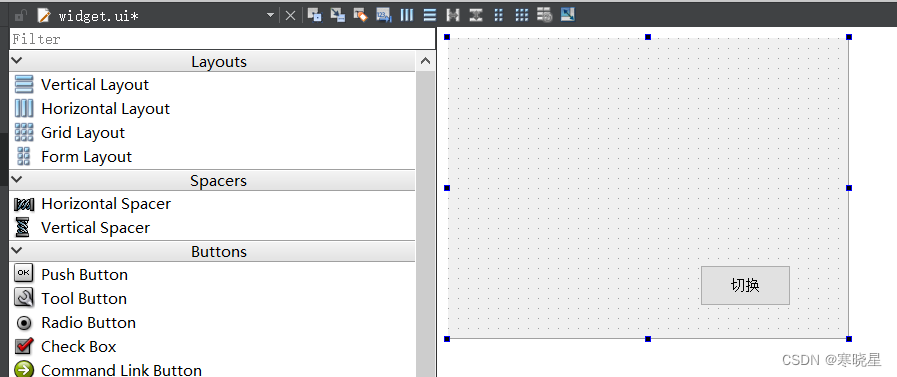Collapse the Layouts category
Screen dimensions: 897x377
pos(17,61)
